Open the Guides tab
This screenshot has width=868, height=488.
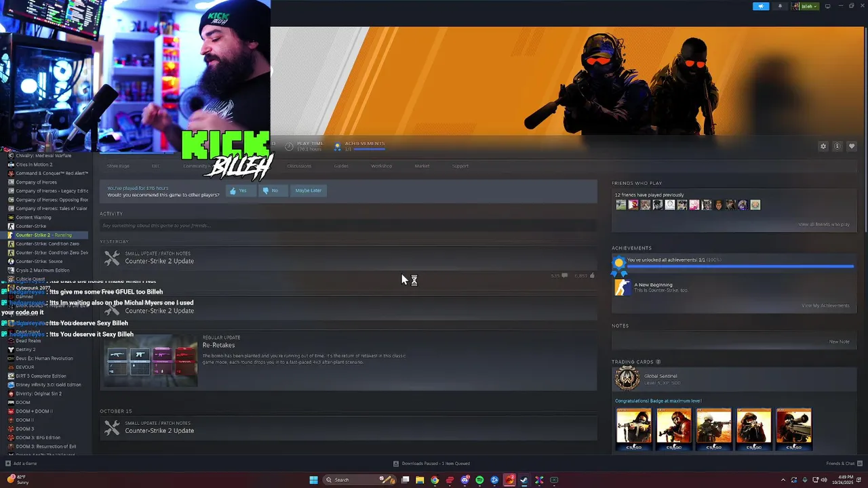341,166
